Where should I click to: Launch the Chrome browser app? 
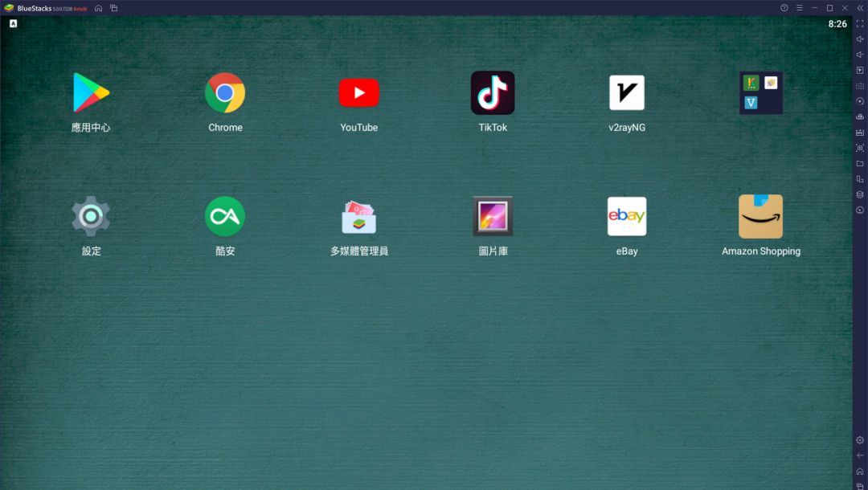(x=225, y=93)
